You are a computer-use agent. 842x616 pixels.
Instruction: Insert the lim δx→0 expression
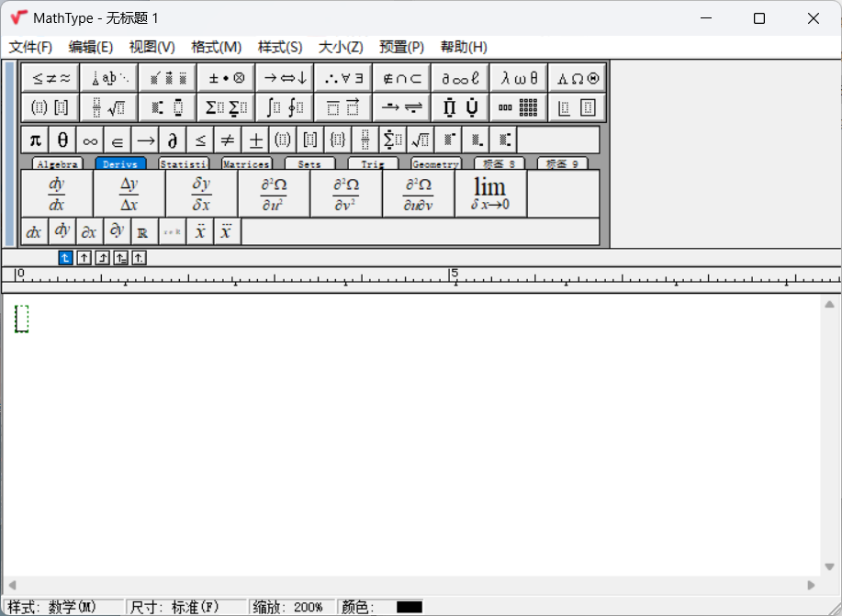point(491,194)
